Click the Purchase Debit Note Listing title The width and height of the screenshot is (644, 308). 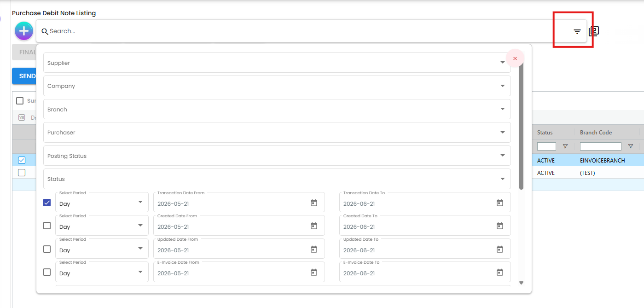[x=54, y=13]
